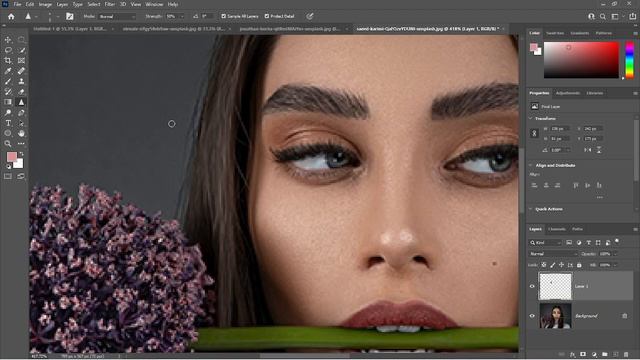
Task: Pick a hue on the rainbow hue slider
Action: (x=630, y=60)
